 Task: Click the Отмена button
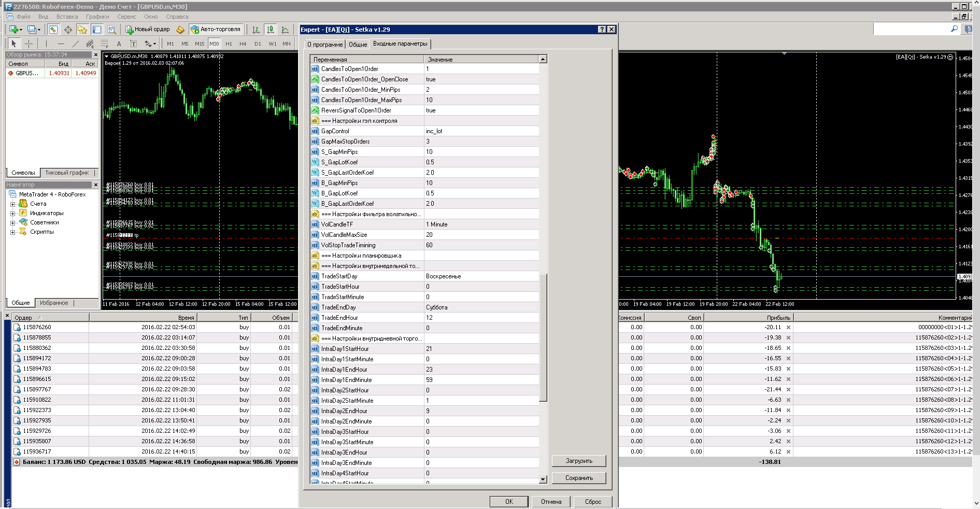[x=551, y=501]
